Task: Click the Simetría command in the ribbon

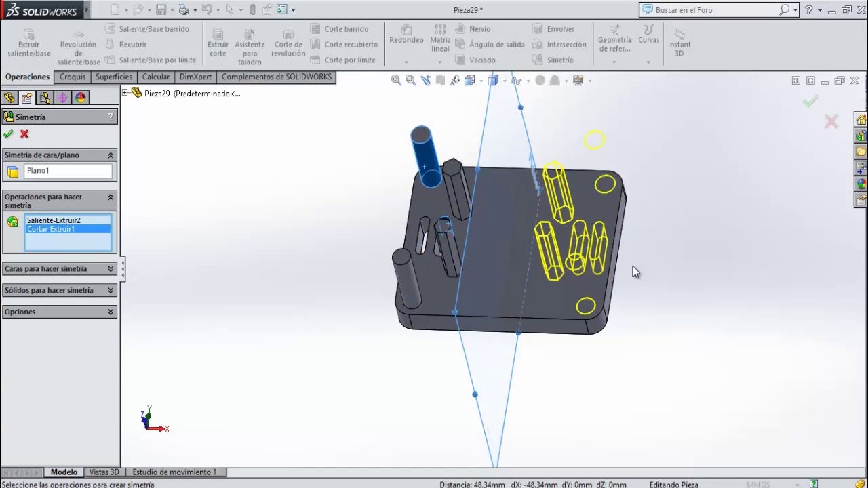Action: [553, 60]
